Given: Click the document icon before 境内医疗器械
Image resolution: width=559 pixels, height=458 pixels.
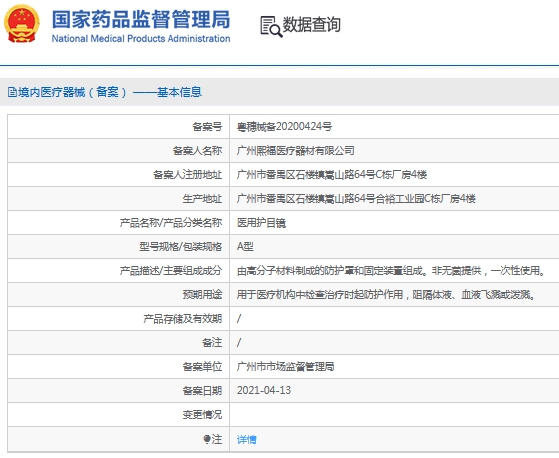Looking at the screenshot, I should tap(12, 92).
